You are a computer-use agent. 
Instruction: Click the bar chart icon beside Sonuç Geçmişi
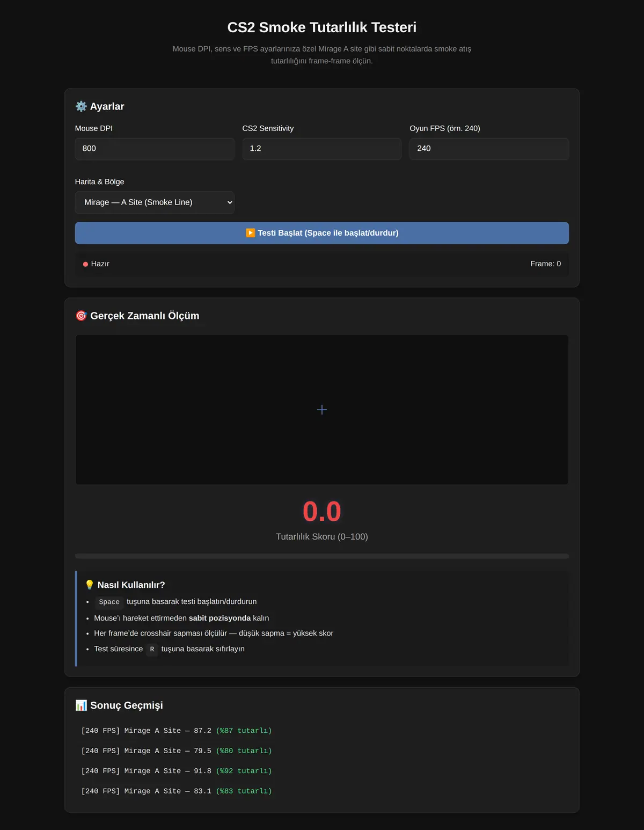click(81, 705)
